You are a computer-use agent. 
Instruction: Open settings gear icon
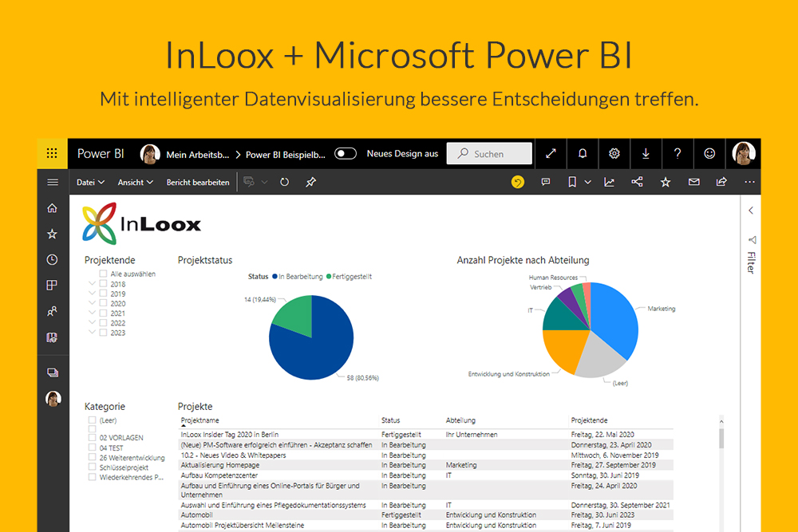614,153
